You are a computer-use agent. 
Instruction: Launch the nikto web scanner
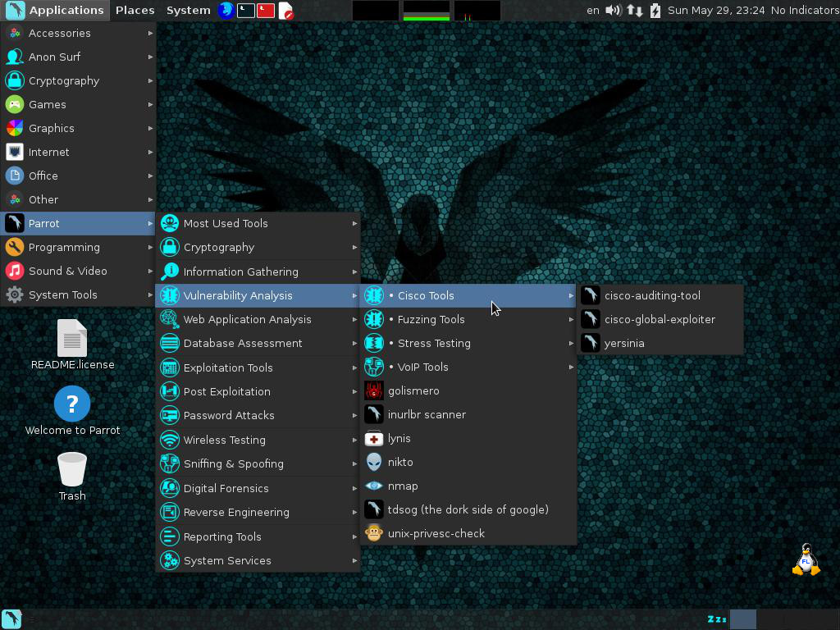(400, 462)
